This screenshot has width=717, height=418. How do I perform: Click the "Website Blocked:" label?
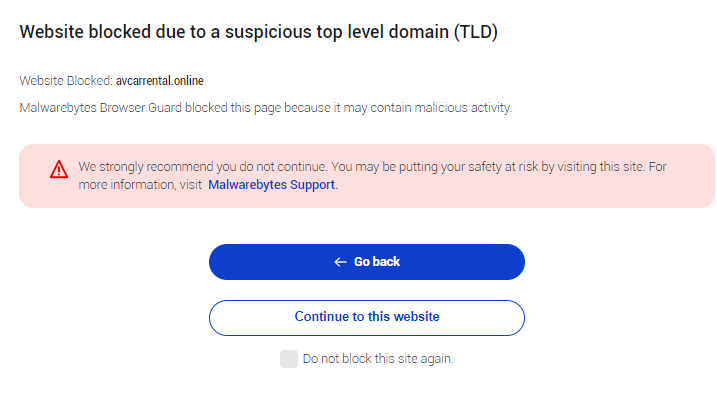point(65,80)
